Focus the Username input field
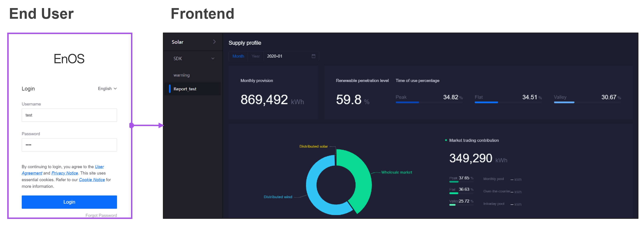 click(69, 115)
